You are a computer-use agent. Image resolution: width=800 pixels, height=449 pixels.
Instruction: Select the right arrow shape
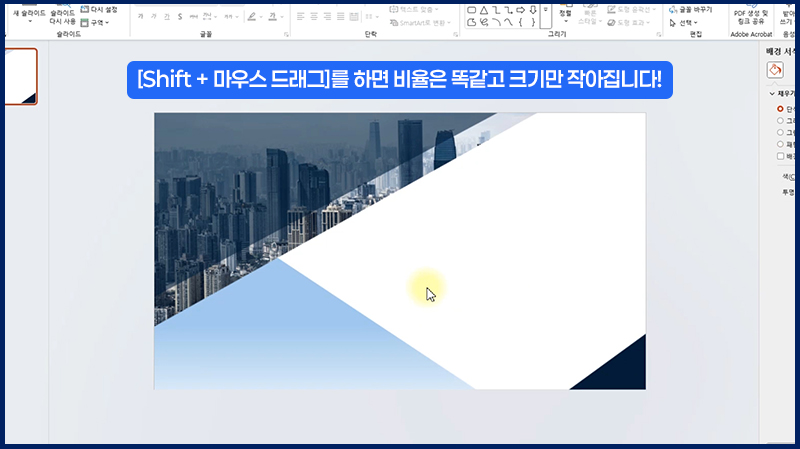520,10
